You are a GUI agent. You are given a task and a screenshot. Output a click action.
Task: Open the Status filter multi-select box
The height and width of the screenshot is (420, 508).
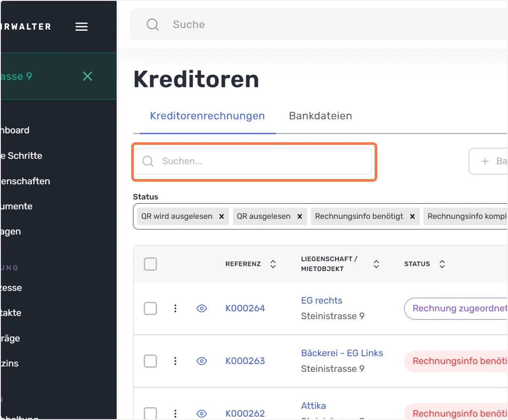[x=320, y=216]
